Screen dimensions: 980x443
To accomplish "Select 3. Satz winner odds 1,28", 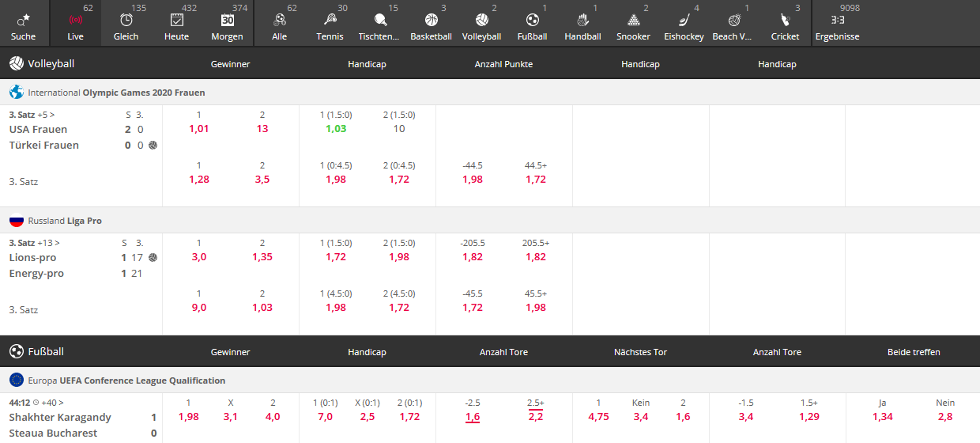I will (x=199, y=180).
